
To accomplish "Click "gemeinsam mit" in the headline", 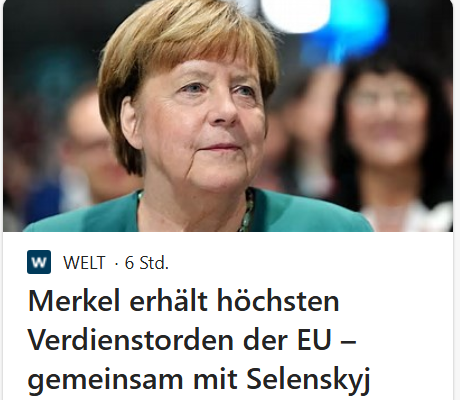I will point(132,379).
